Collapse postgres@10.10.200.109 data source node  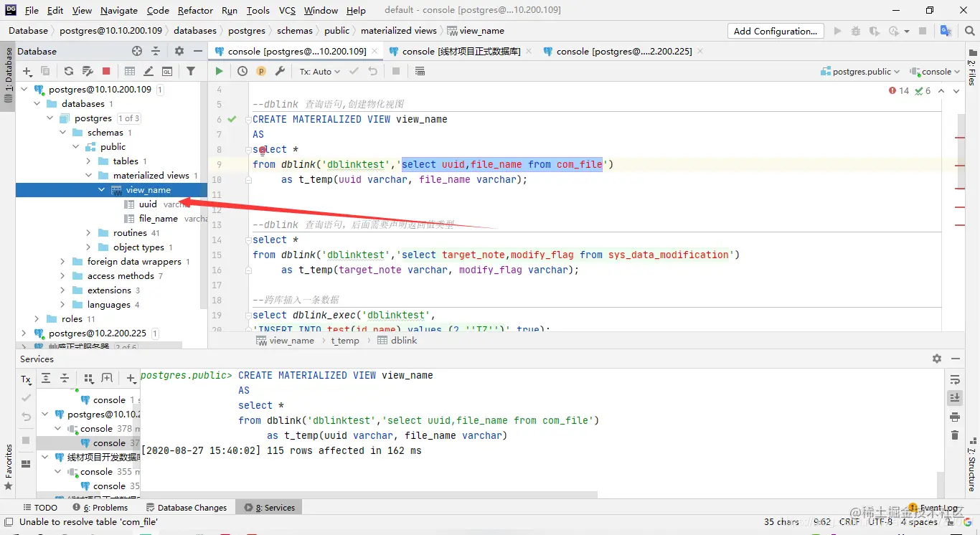click(24, 90)
